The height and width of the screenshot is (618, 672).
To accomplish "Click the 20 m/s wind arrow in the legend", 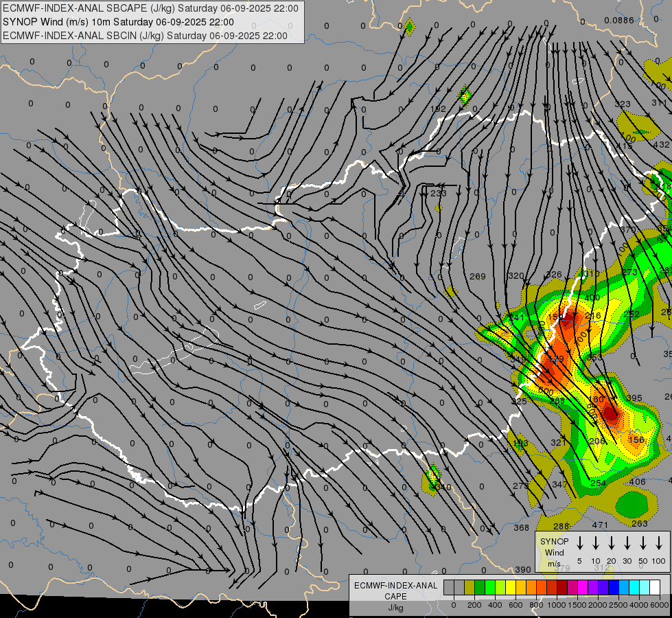I will (611, 542).
